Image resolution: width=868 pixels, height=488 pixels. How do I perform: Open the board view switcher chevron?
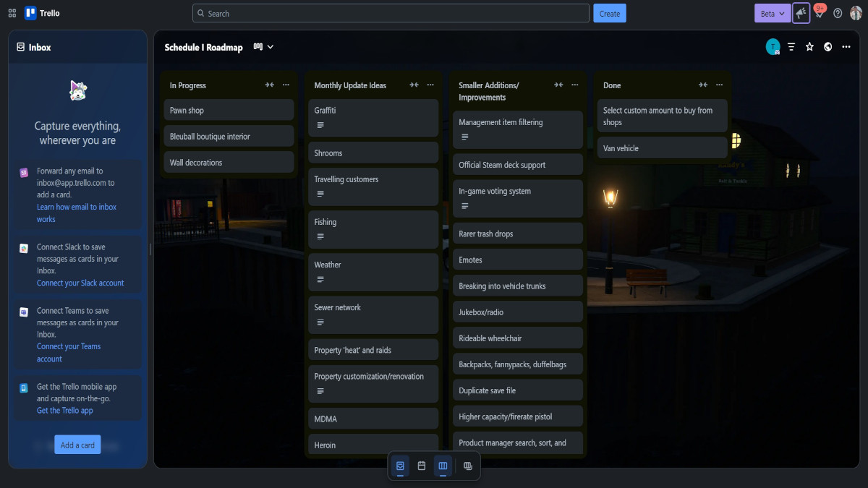(x=271, y=47)
